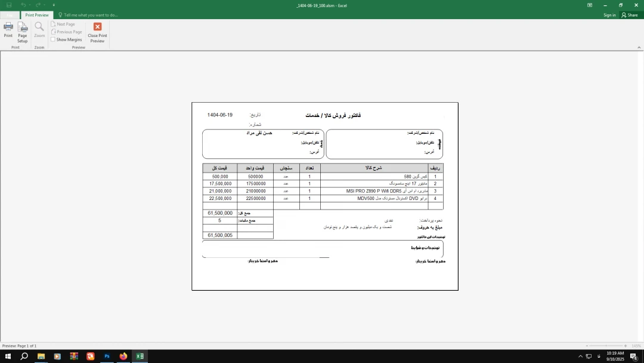Open the Redo history dropdown arrow
The width and height of the screenshot is (644, 363).
pyautogui.click(x=44, y=5)
